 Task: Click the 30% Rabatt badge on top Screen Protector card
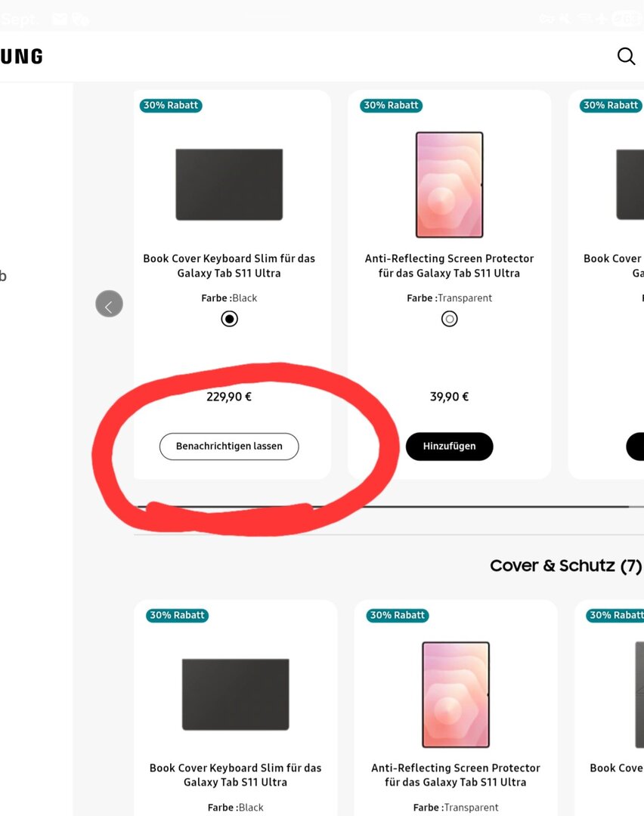[x=391, y=106]
